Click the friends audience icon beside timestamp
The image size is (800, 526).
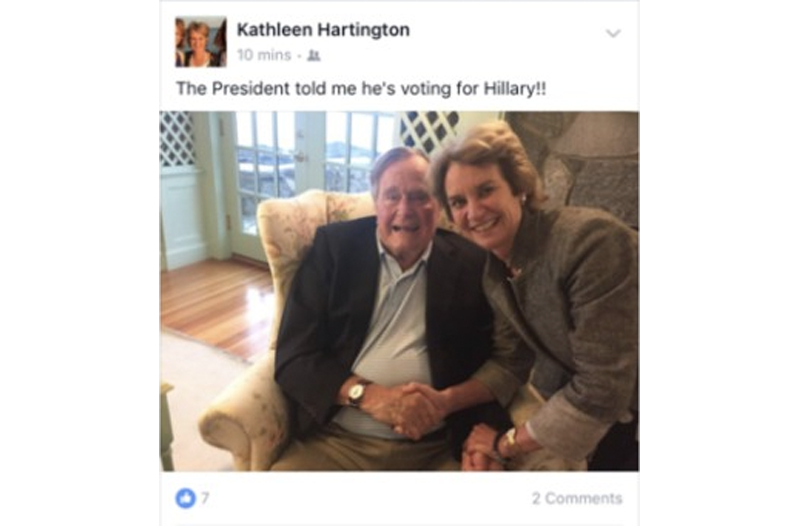tap(314, 56)
